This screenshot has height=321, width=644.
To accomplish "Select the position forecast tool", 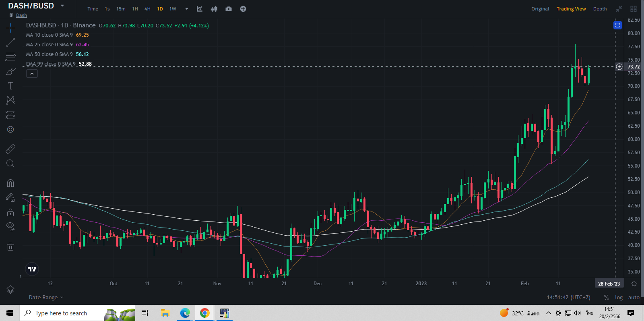I will coord(10,115).
